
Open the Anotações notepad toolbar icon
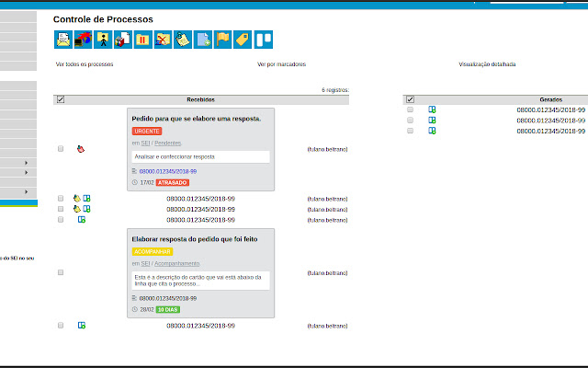coord(183,40)
